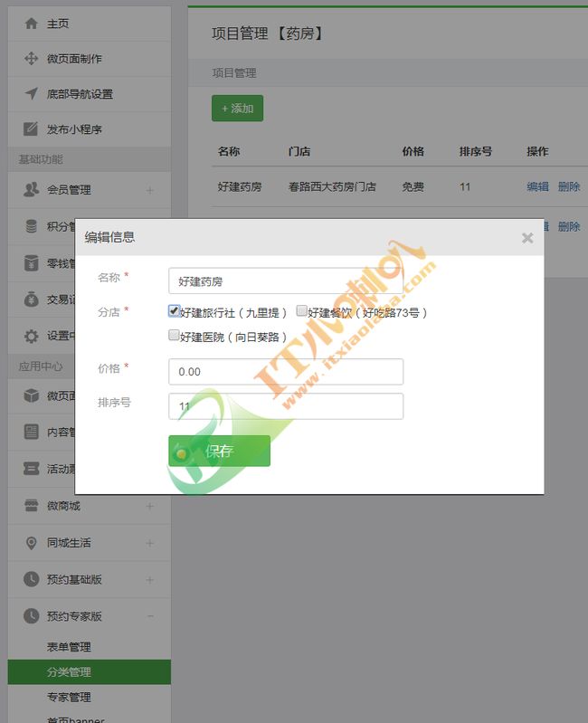Open 专家管理 submenu item
This screenshot has width=588, height=723.
point(90,697)
